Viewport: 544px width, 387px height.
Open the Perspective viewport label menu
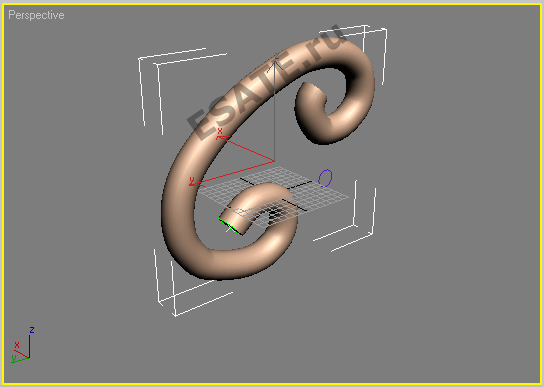coord(36,15)
